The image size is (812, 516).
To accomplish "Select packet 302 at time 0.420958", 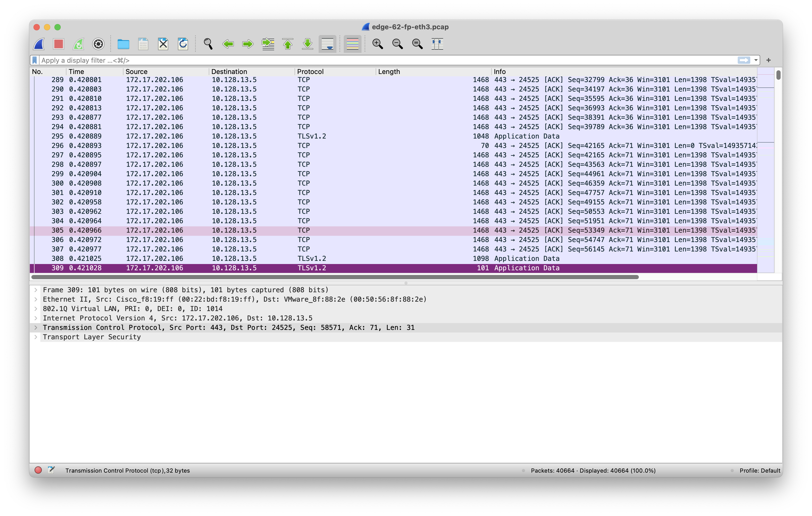I will [393, 202].
